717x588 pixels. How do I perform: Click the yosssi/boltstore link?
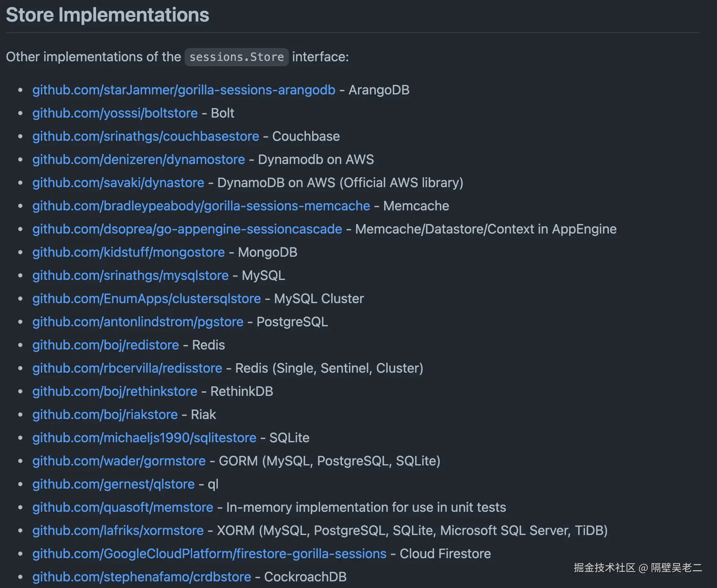(x=115, y=113)
